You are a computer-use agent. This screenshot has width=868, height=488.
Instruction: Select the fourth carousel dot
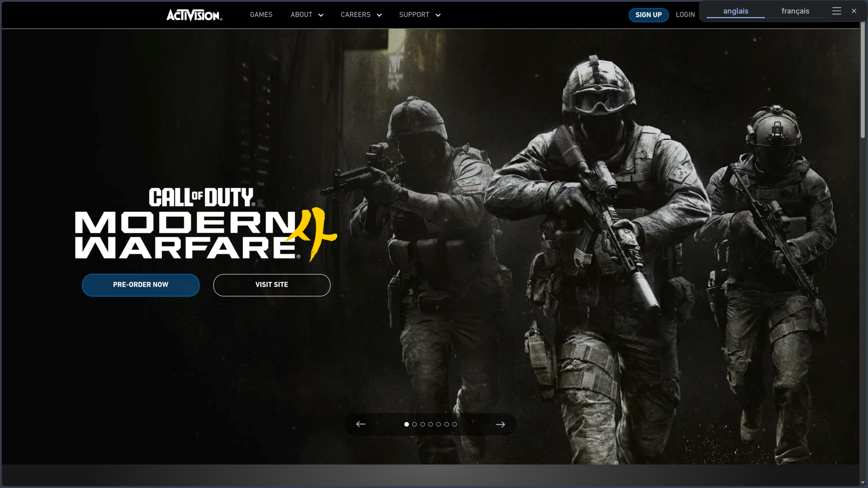click(x=431, y=424)
